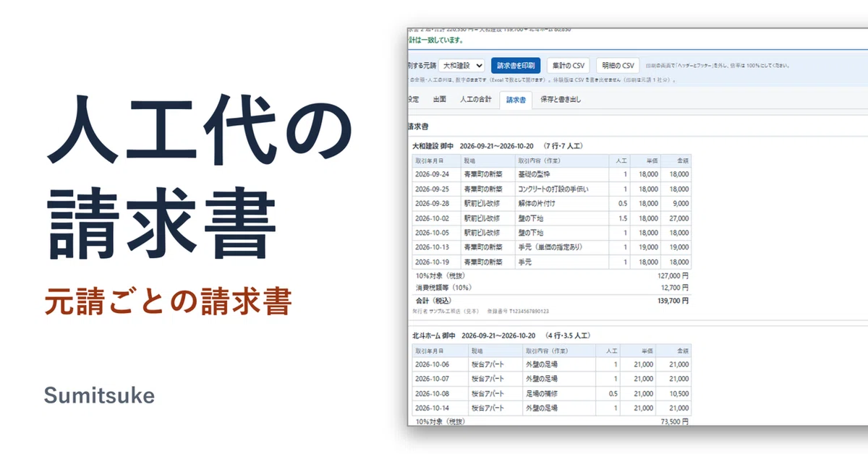This screenshot has width=868, height=454.
Task: Click the 127,000 円 subtotal
Action: 673,275
